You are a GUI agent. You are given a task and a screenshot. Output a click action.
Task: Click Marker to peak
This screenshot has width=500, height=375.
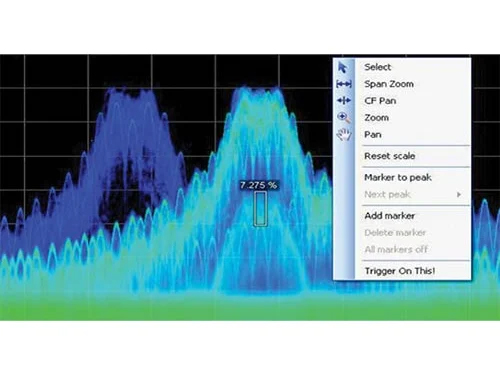(x=398, y=177)
